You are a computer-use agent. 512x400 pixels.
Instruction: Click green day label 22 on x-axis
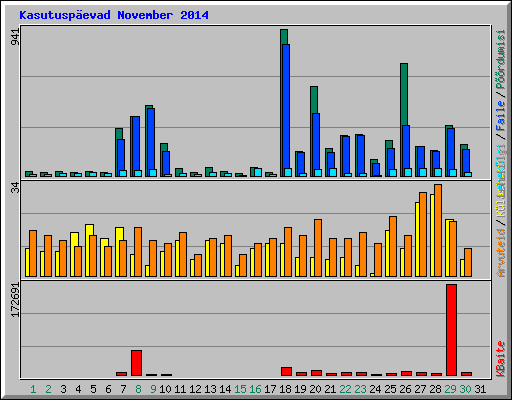tap(345, 389)
